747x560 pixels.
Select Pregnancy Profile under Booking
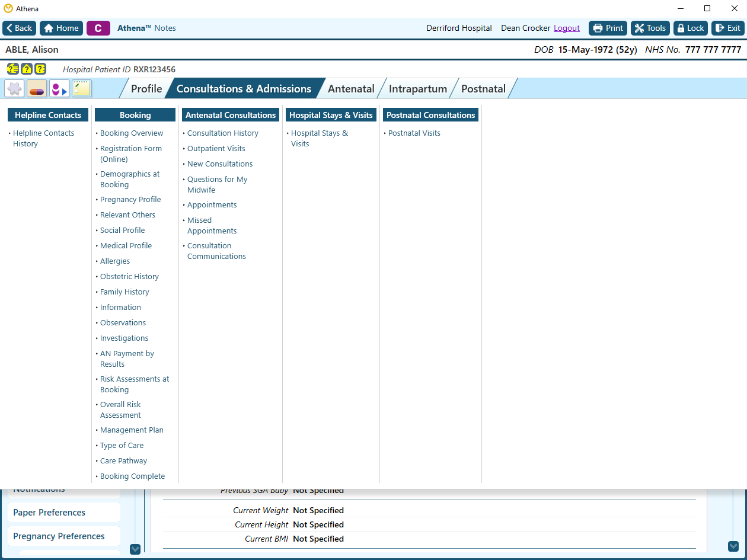tap(130, 200)
